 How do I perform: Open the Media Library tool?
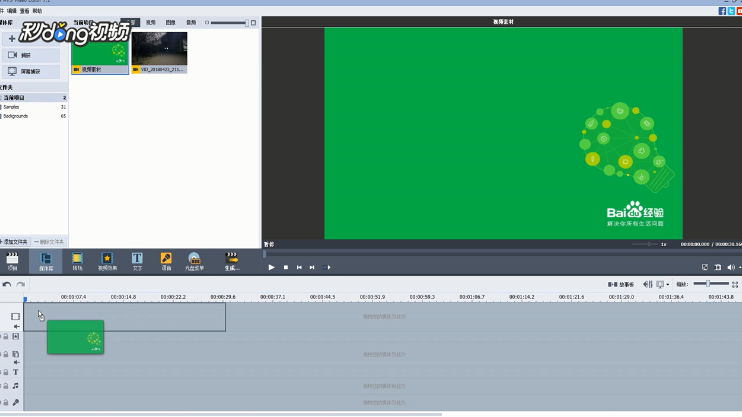pos(46,261)
